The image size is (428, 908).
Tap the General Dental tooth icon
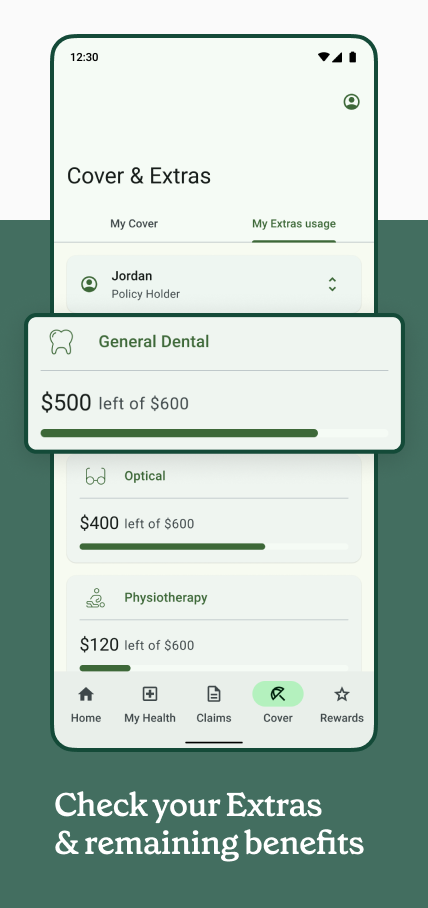pyautogui.click(x=61, y=342)
